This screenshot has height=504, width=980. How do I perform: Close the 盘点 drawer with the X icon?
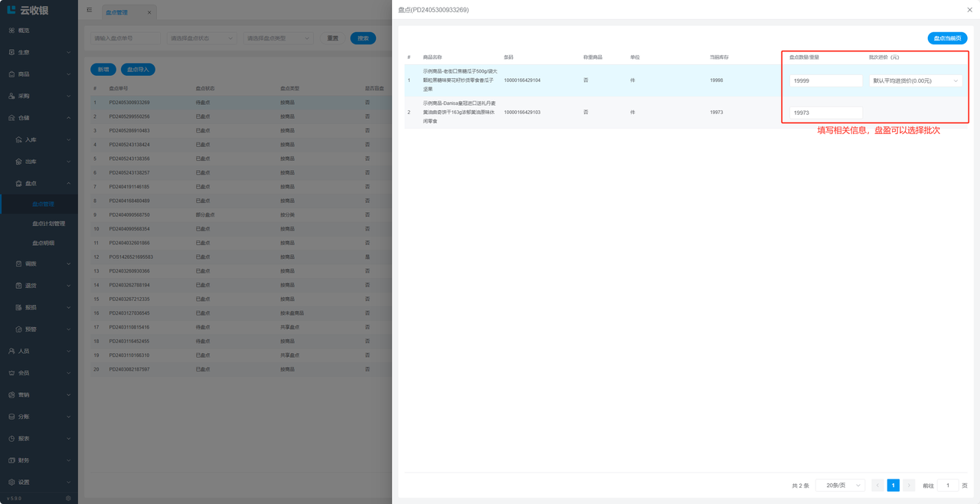(969, 10)
